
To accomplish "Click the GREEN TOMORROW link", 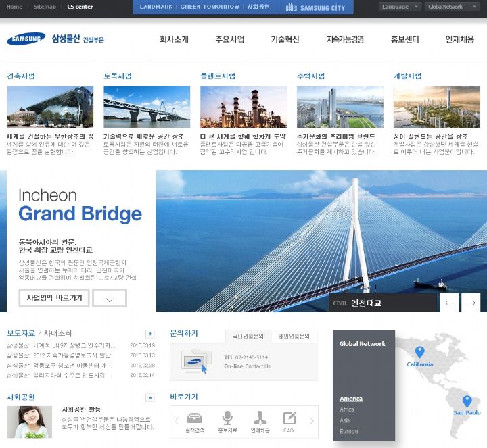I will click(x=210, y=7).
